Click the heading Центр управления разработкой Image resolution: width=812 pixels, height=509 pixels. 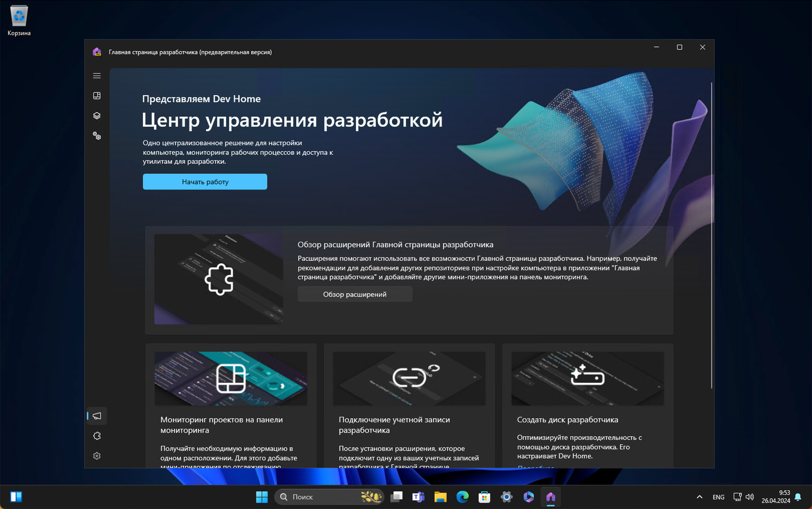pyautogui.click(x=292, y=120)
